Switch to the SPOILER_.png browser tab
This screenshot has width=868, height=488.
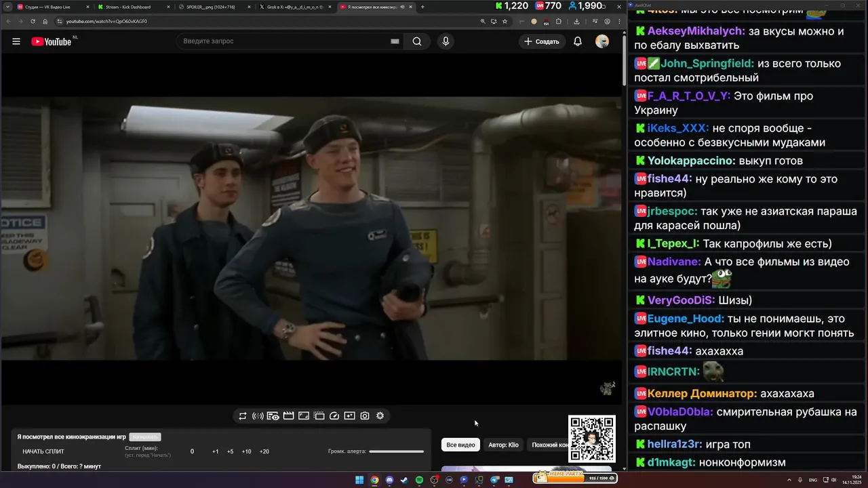coord(213,7)
